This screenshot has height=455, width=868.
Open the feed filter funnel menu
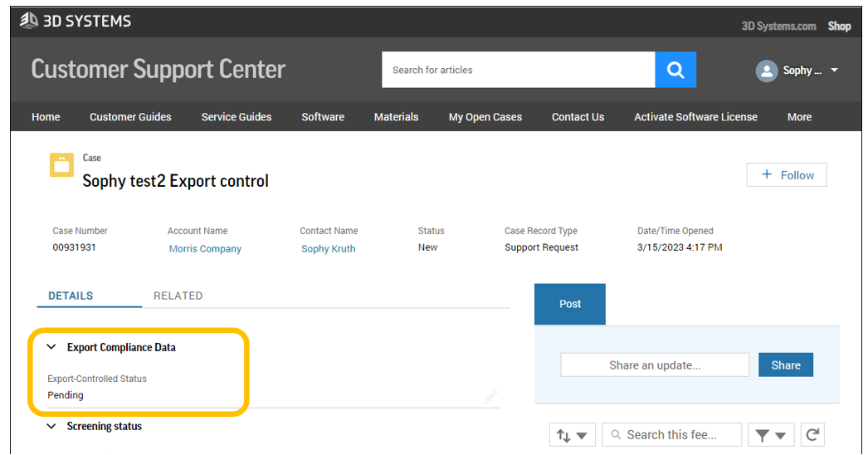771,434
